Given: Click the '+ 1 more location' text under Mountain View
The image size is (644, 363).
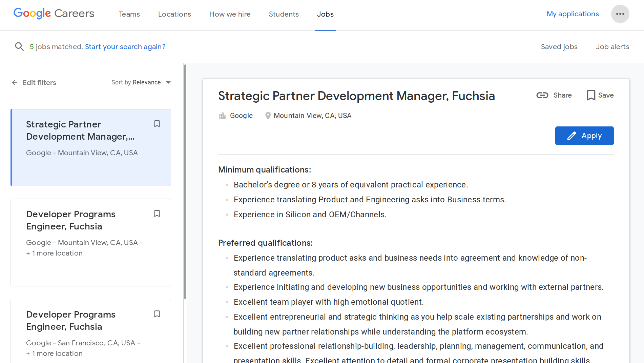Looking at the screenshot, I should click(54, 253).
